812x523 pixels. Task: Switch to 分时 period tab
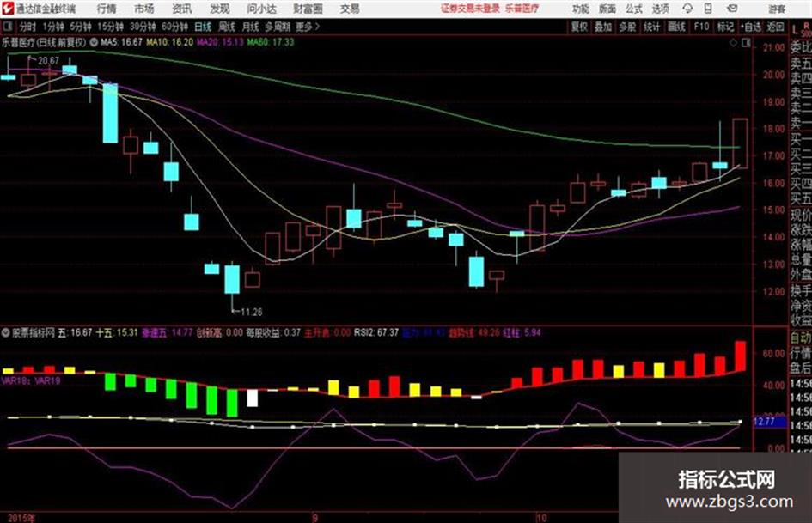click(x=27, y=27)
